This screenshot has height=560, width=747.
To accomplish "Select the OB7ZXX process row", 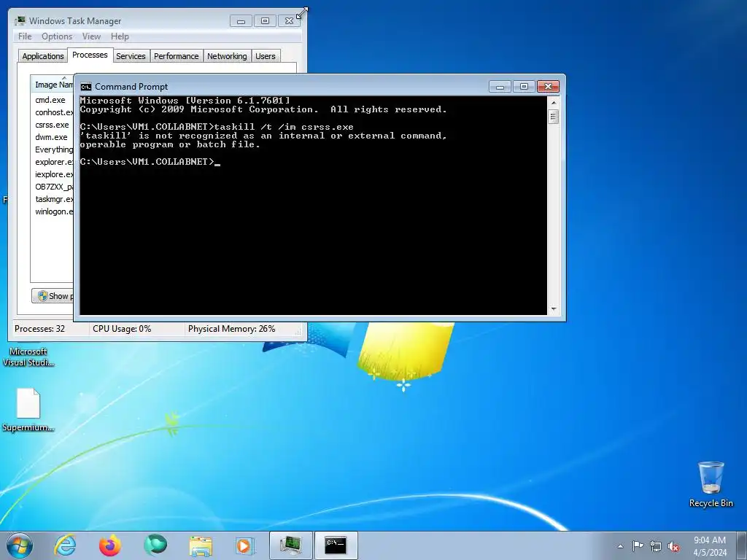I will tap(53, 187).
